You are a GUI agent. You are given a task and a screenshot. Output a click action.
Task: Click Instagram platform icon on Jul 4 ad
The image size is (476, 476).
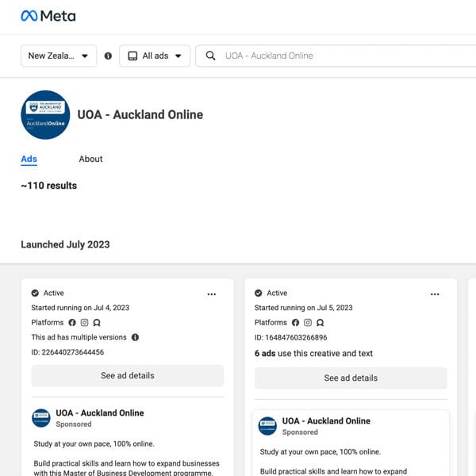coord(84,322)
